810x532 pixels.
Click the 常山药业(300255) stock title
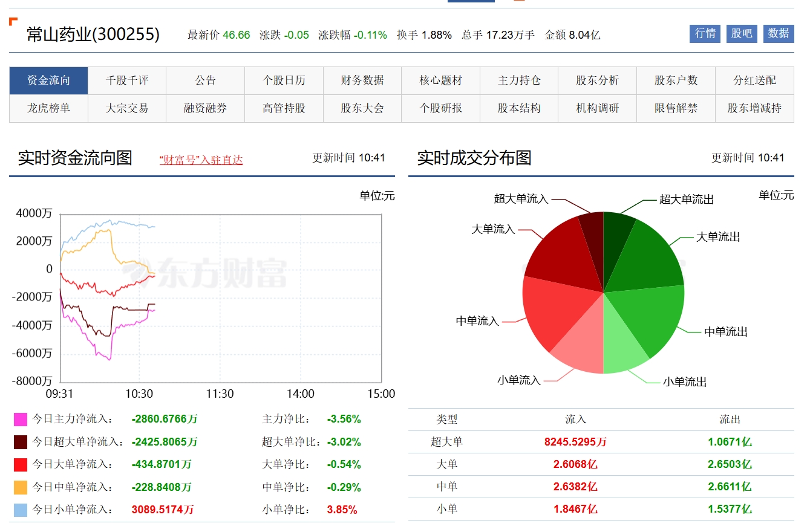point(93,34)
